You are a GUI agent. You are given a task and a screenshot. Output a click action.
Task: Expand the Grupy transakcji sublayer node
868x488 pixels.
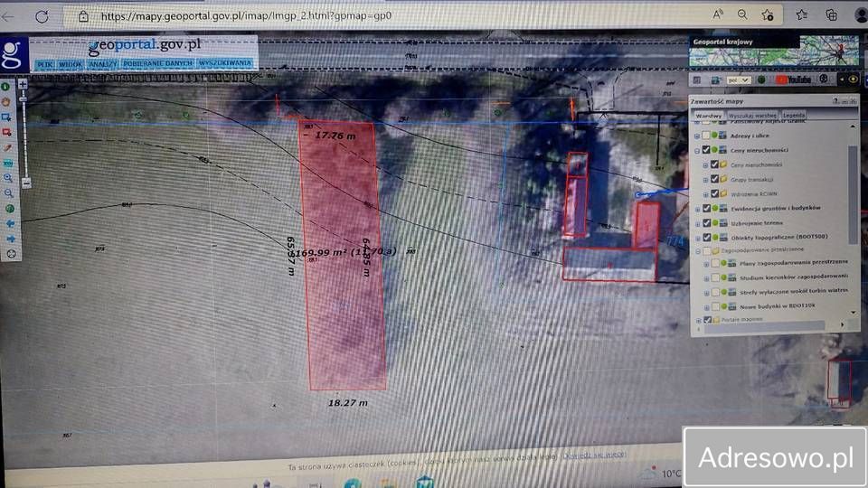click(x=706, y=180)
